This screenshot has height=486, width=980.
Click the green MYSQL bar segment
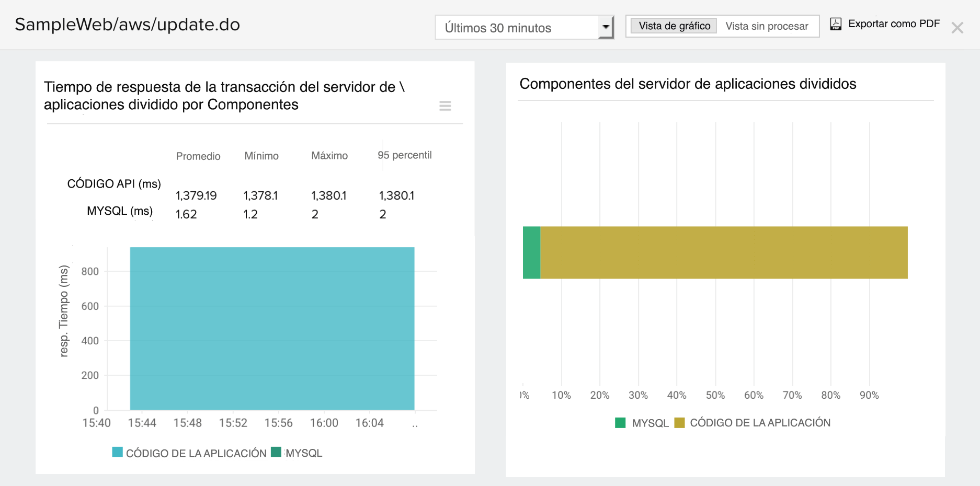tap(531, 252)
